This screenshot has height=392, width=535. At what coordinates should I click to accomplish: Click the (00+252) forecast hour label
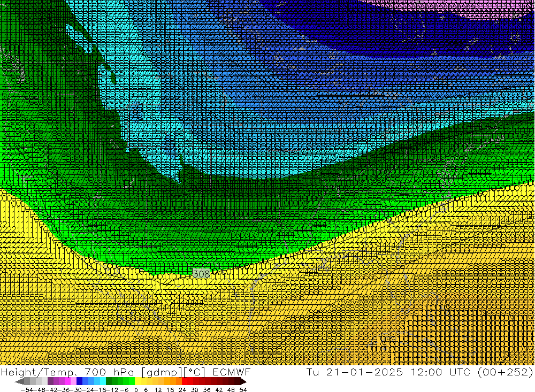(505, 372)
